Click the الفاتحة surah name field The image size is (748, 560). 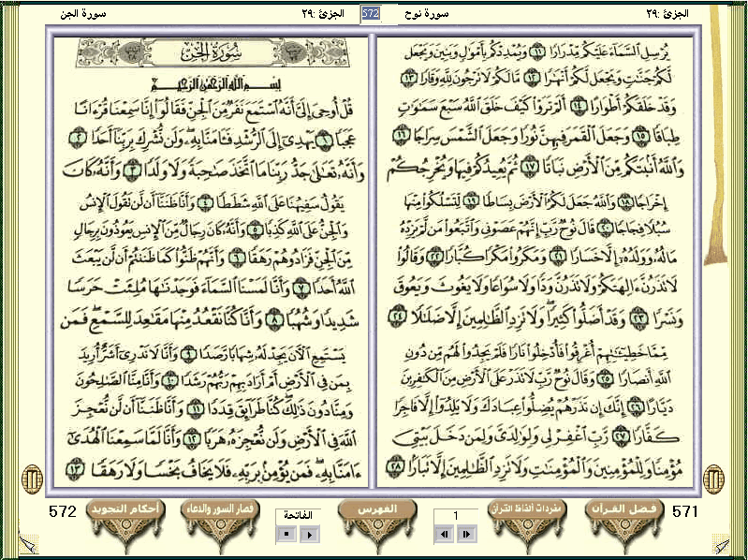pyautogui.click(x=298, y=515)
